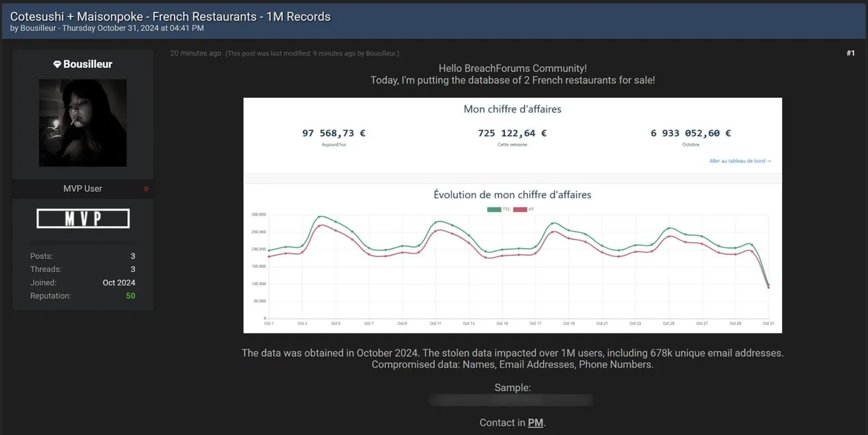The height and width of the screenshot is (435, 868).
Task: Toggle the green TTC legend swatch
Action: click(493, 210)
